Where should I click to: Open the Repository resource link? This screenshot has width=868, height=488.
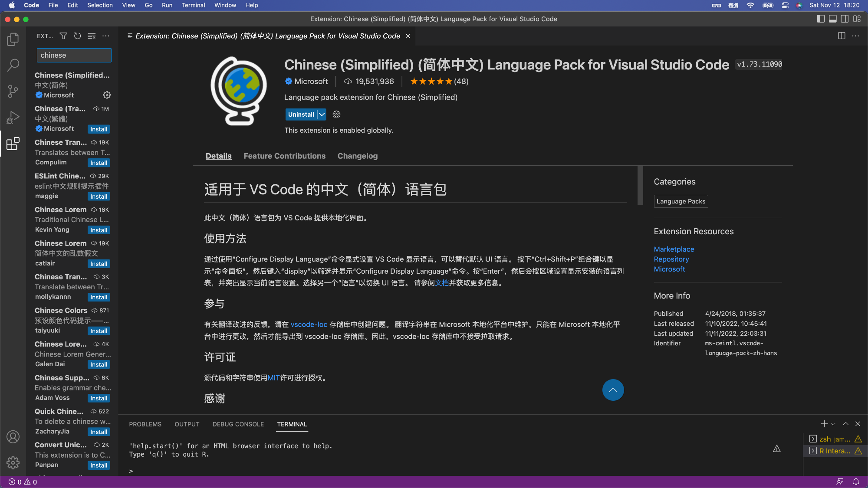coord(671,259)
